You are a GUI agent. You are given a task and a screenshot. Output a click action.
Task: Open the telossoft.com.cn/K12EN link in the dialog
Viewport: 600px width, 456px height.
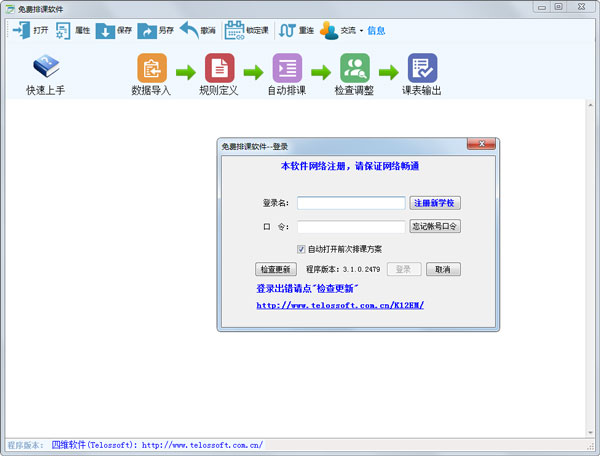coord(340,305)
